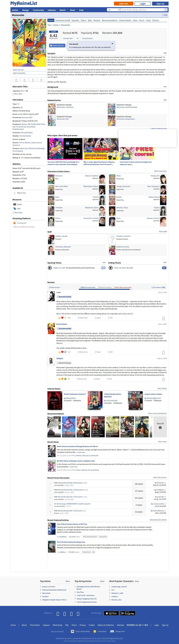Open the search category All dropdown

tap(114, 10)
